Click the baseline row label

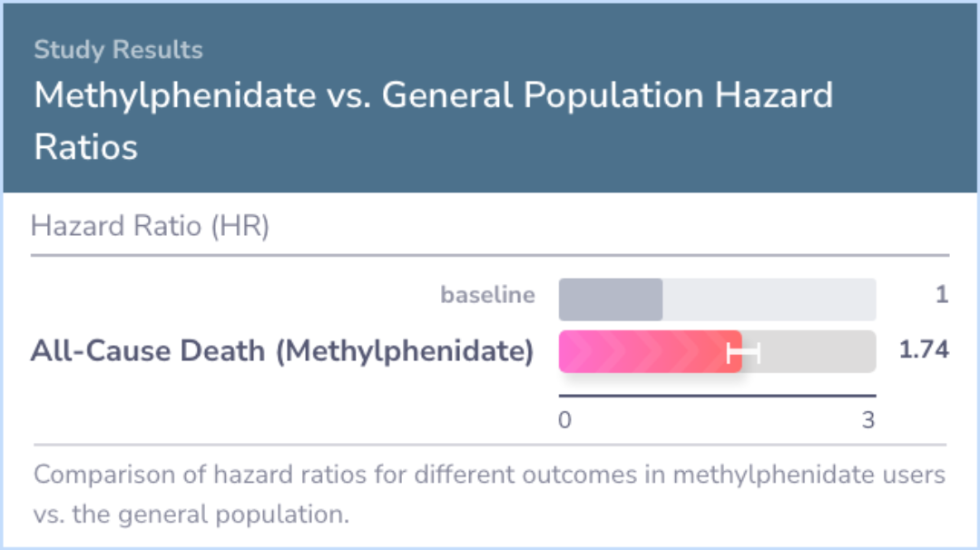487,294
